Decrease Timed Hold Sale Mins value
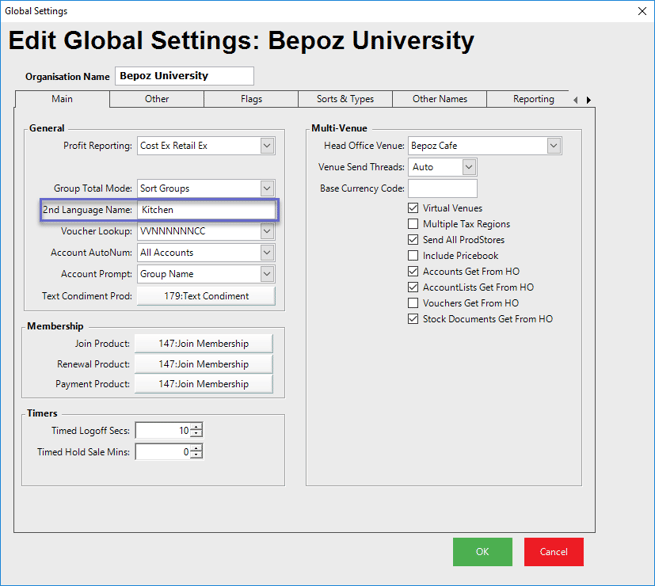The height and width of the screenshot is (586, 655). 196,456
